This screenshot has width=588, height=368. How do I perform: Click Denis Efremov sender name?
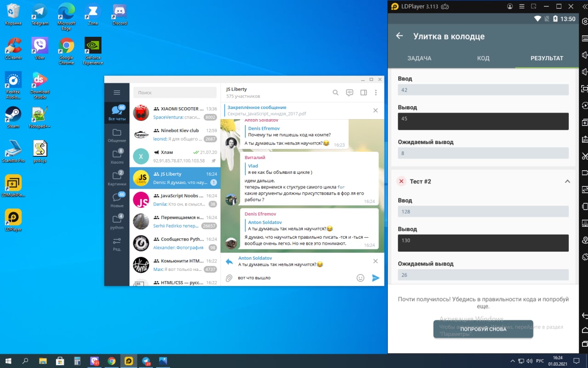tap(260, 214)
